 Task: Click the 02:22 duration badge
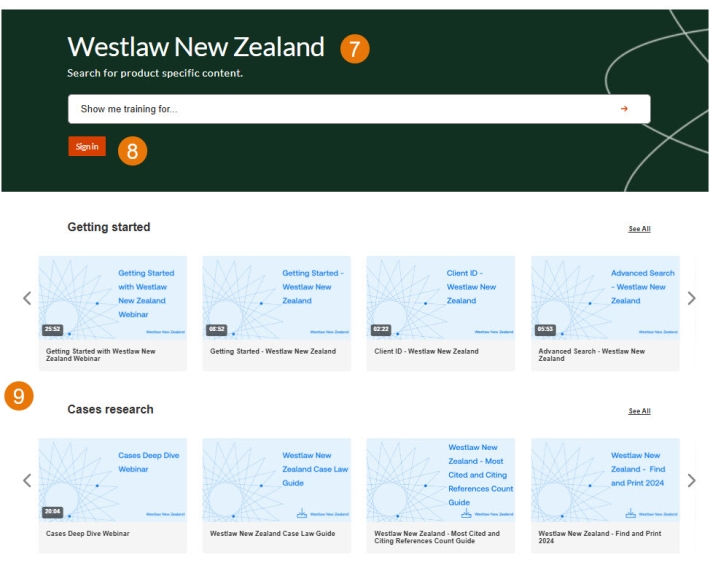381,329
